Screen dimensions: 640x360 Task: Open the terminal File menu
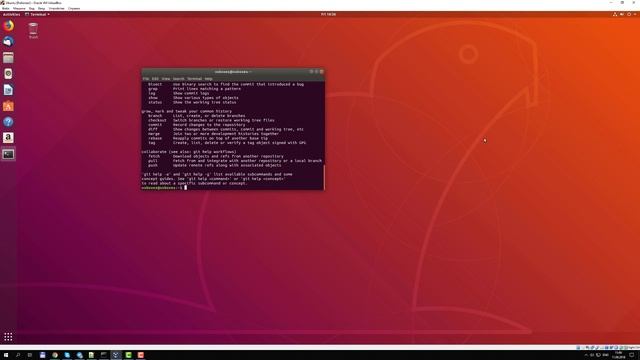pyautogui.click(x=145, y=79)
